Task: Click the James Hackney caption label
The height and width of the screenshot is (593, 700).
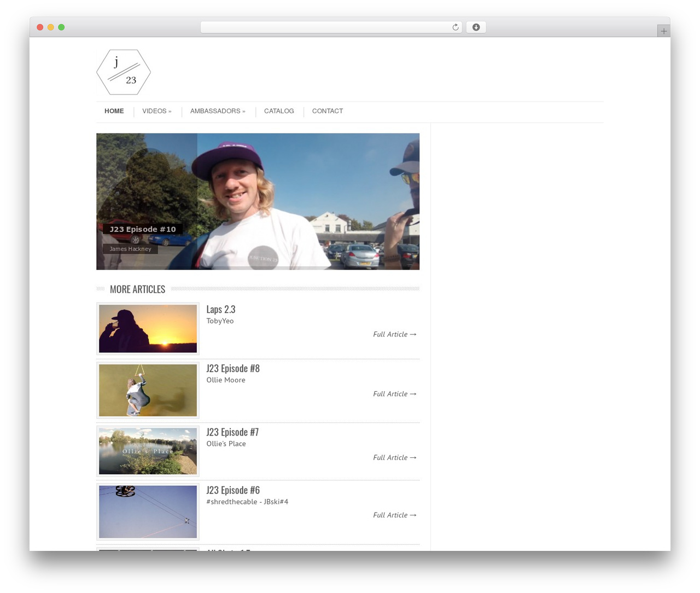Action: point(130,249)
